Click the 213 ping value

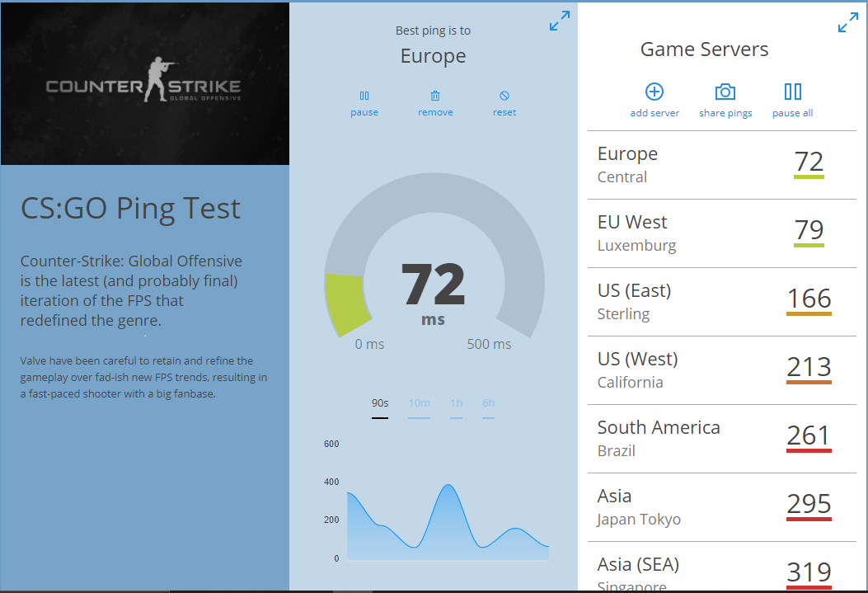tap(809, 368)
